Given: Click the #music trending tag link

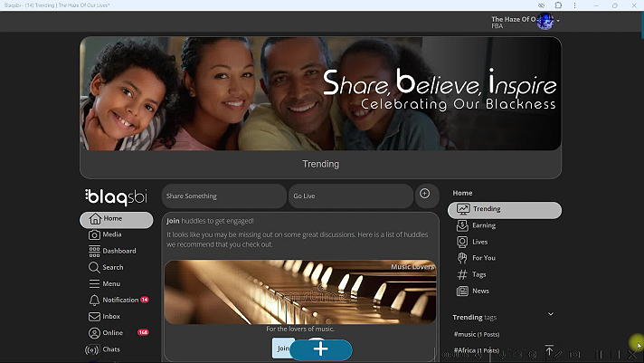Looking at the screenshot, I should click(476, 335).
